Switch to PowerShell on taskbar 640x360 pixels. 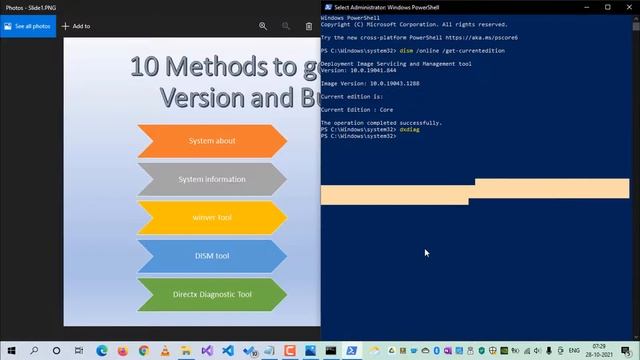coord(352,351)
